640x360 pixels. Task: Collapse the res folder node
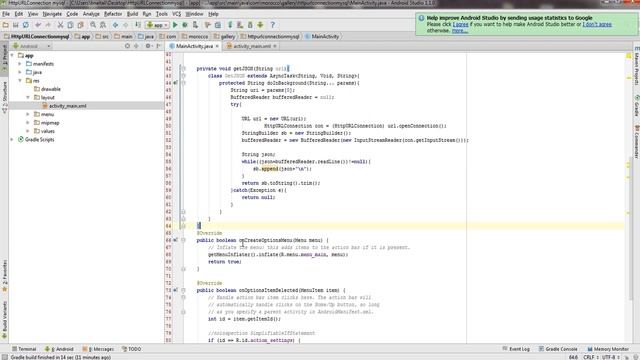coord(20,81)
